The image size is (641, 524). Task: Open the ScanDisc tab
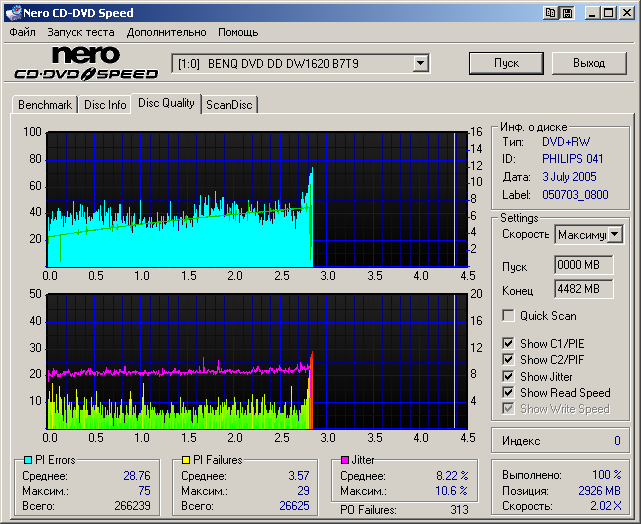pyautogui.click(x=229, y=105)
